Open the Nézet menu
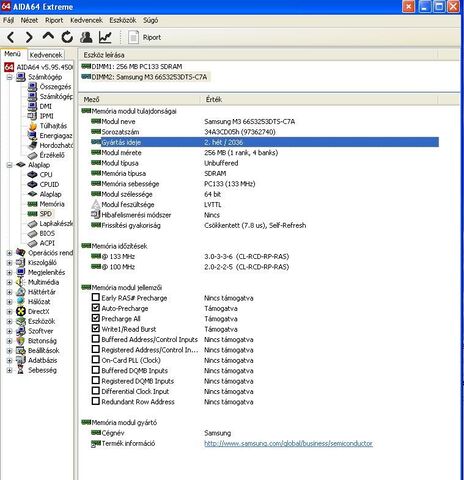 click(29, 20)
